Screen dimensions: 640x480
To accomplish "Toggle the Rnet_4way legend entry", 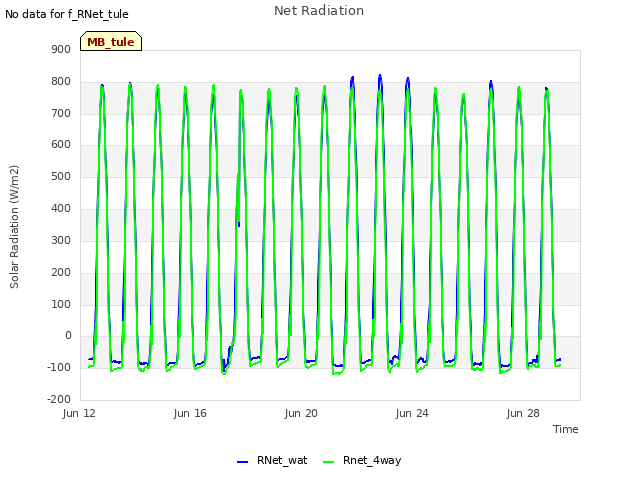I will coord(362,460).
